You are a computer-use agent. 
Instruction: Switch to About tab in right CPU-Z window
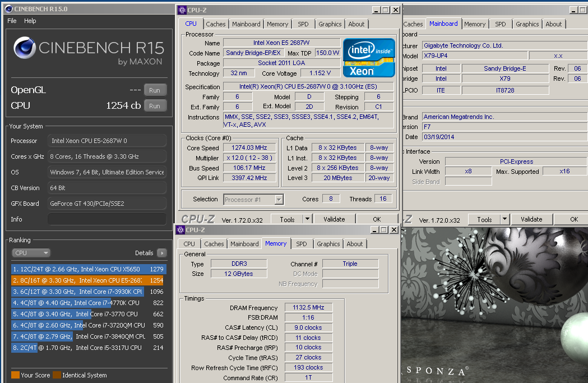(553, 24)
